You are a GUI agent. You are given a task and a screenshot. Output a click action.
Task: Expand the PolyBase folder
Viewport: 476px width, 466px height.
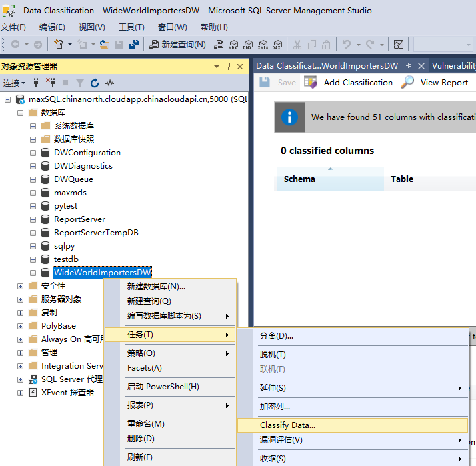point(21,327)
